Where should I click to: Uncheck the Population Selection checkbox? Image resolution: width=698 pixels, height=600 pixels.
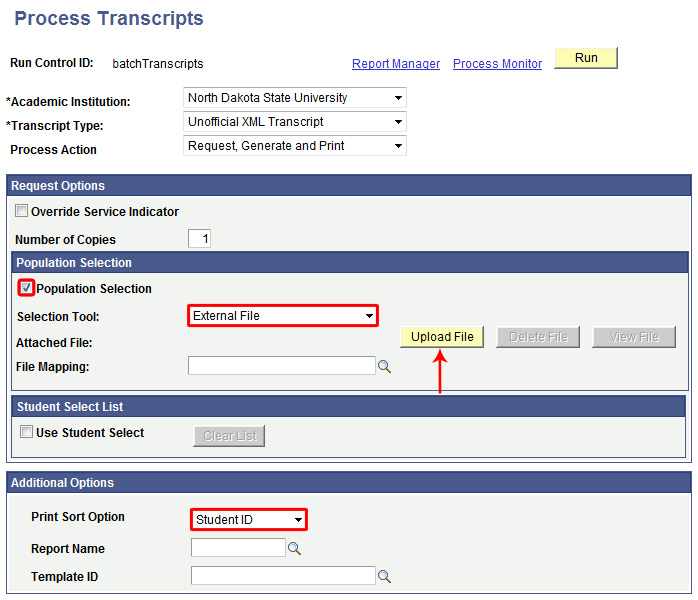[x=27, y=289]
